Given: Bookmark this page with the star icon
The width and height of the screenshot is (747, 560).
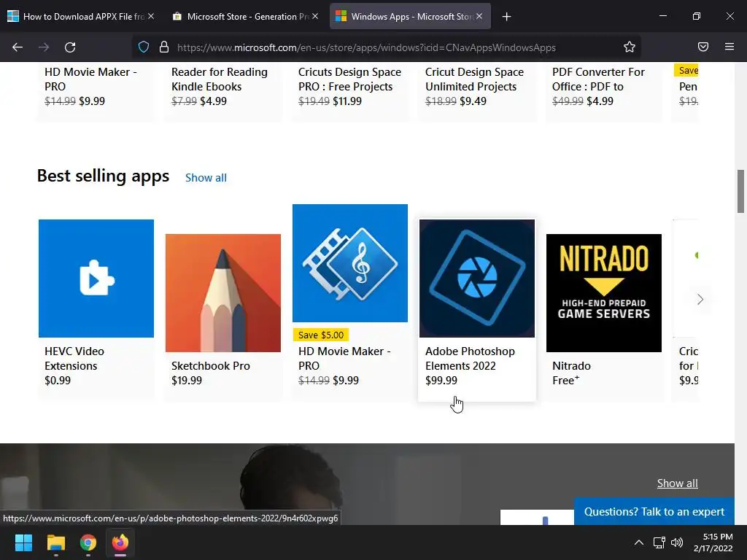Looking at the screenshot, I should (630, 47).
